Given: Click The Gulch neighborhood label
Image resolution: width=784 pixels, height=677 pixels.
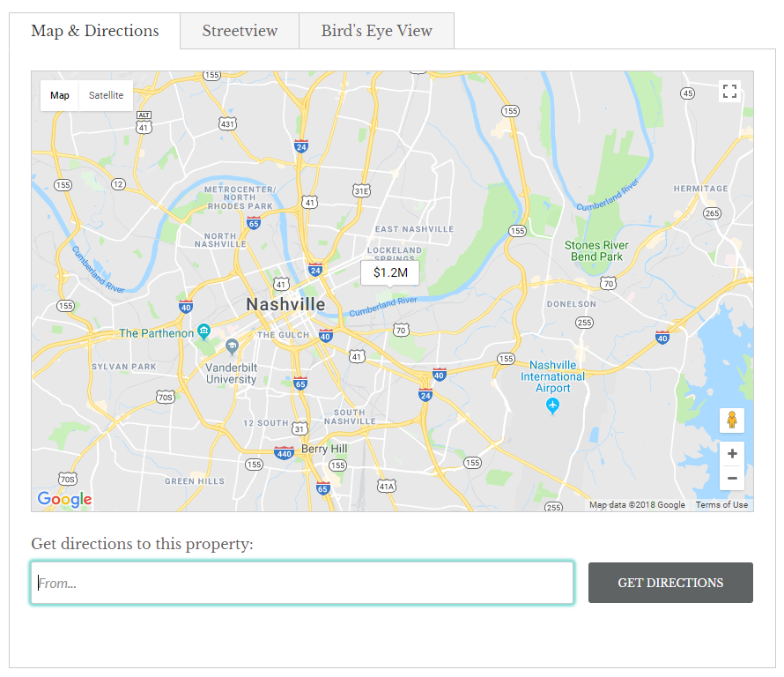Looking at the screenshot, I should tap(283, 335).
